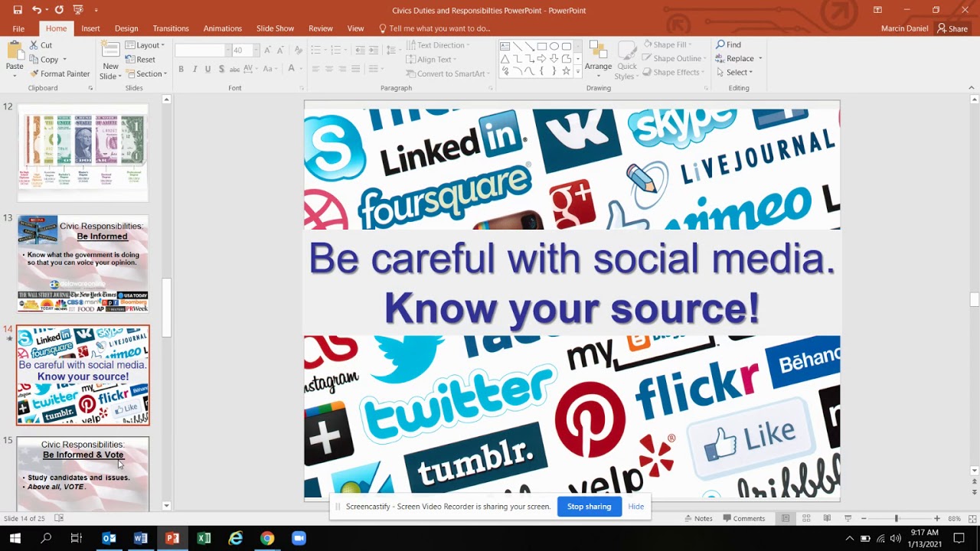Choose the Isosceles Triangle shape
This screenshot has width=980, height=551.
pyautogui.click(x=505, y=59)
